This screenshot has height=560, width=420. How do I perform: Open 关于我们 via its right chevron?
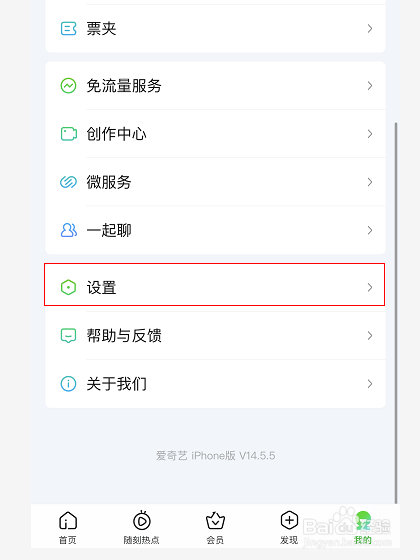click(370, 384)
